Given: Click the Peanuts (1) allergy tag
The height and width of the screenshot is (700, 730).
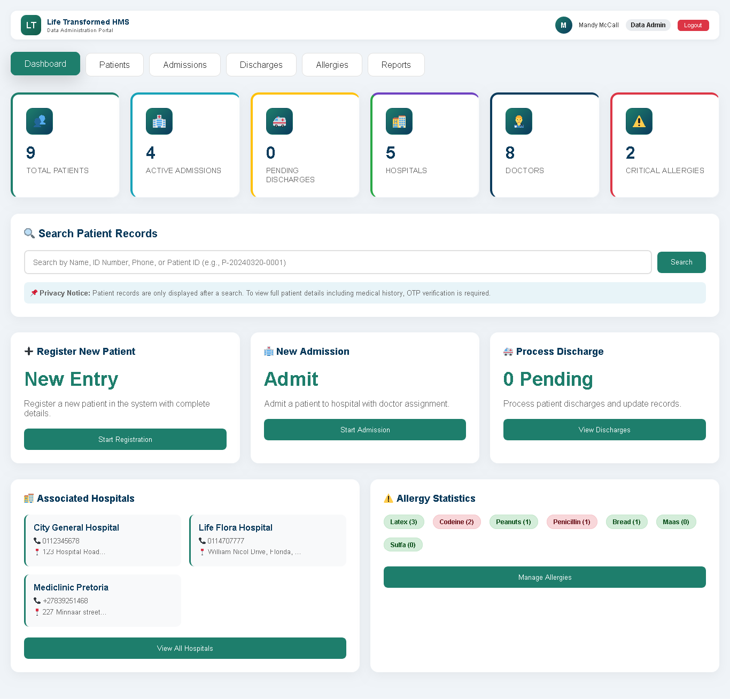Looking at the screenshot, I should coord(514,522).
